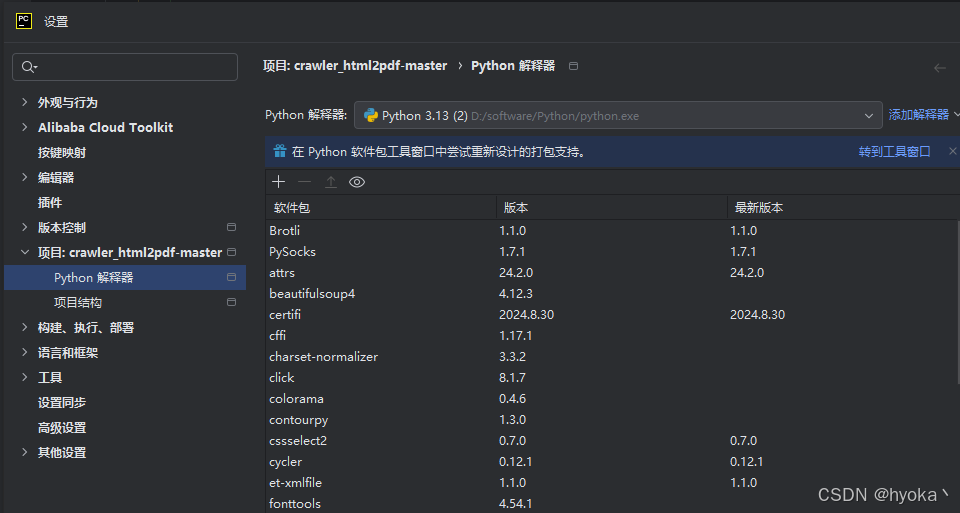Click breadcrumb 项目: crawler_html2pdf-master
The height and width of the screenshot is (513, 960).
click(x=355, y=66)
